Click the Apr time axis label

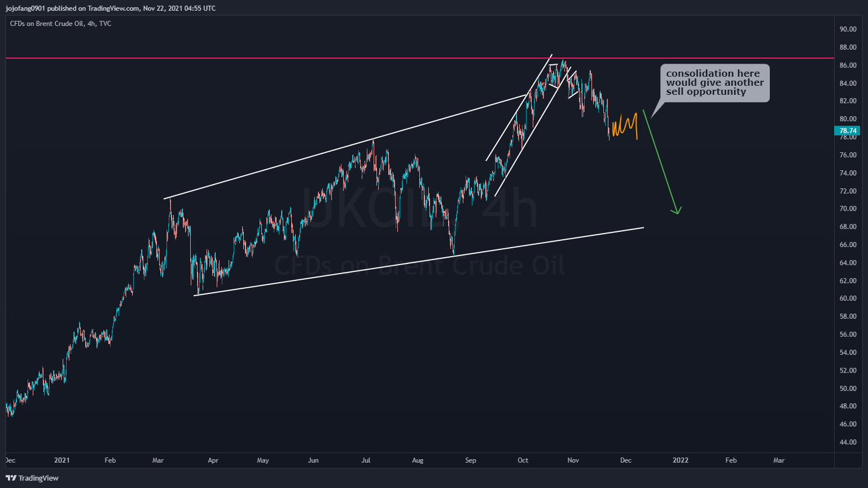click(213, 460)
